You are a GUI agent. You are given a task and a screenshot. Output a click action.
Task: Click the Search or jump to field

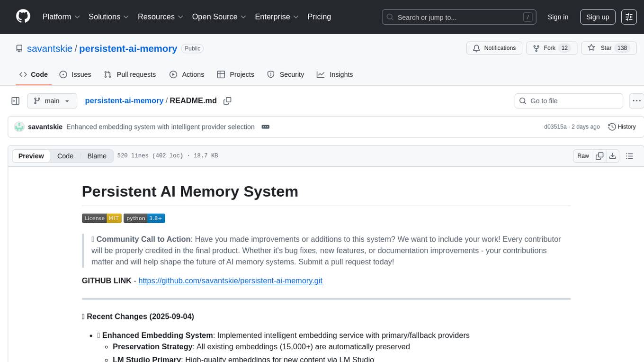459,17
